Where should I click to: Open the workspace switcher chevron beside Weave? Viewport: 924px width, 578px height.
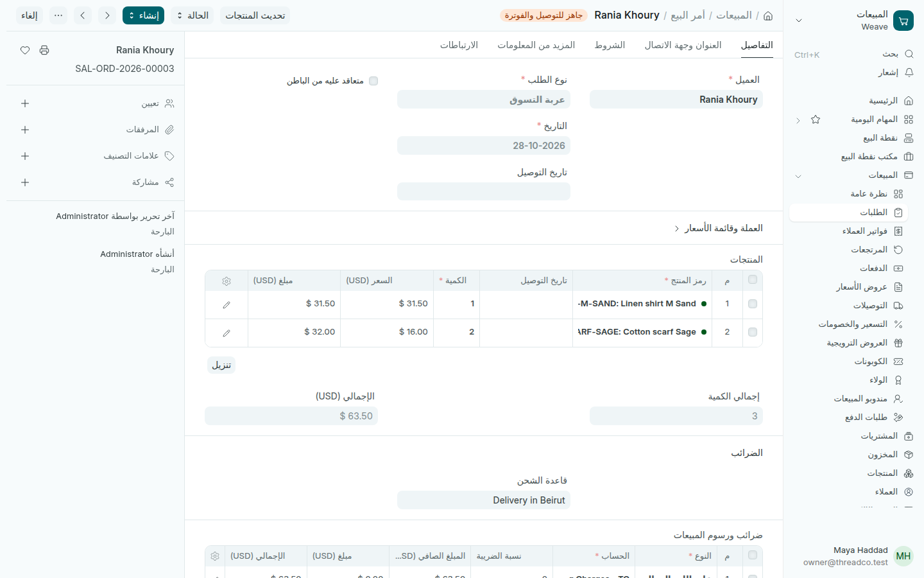(x=799, y=21)
